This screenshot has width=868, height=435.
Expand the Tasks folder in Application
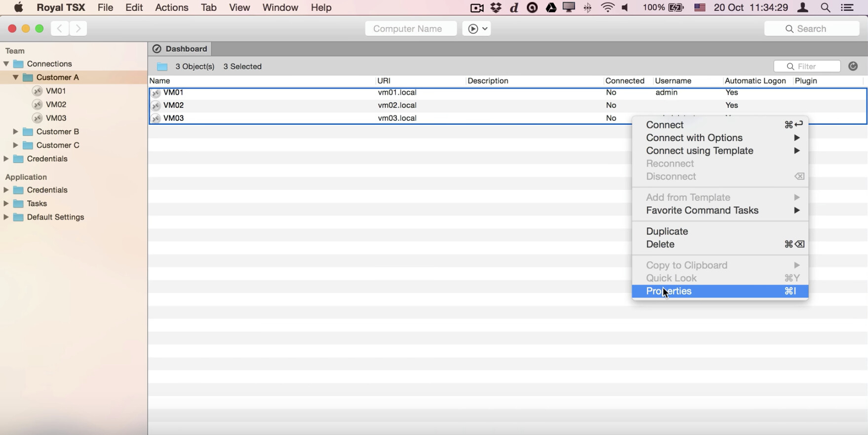[6, 203]
